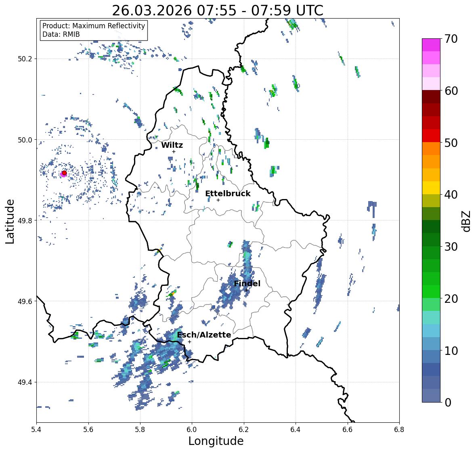Click the Esch/Alzette city label
Viewport: 476px width, 451px height.
(x=204, y=335)
